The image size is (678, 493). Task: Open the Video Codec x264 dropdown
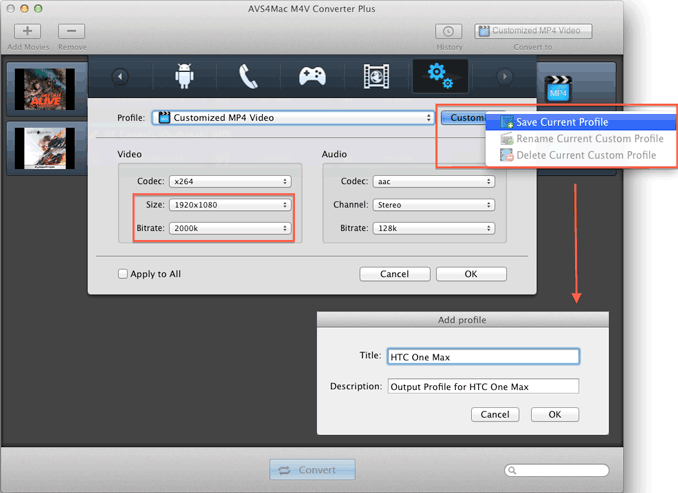tap(230, 181)
